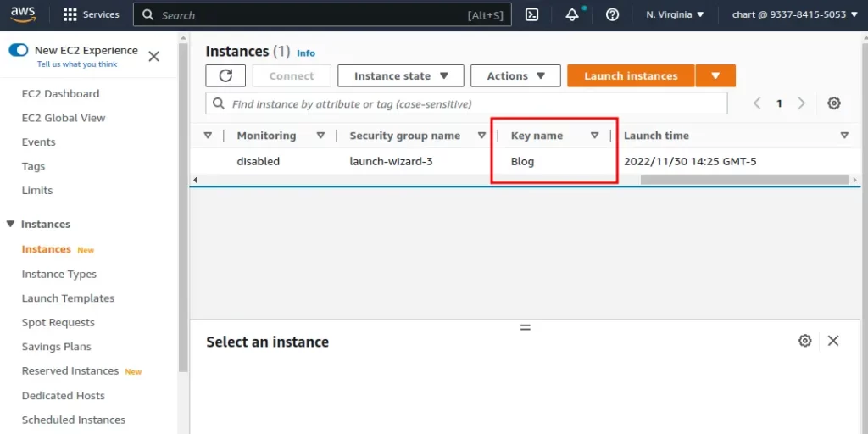Click the disabled monitoring cell
This screenshot has width=868, height=434.
click(x=258, y=162)
